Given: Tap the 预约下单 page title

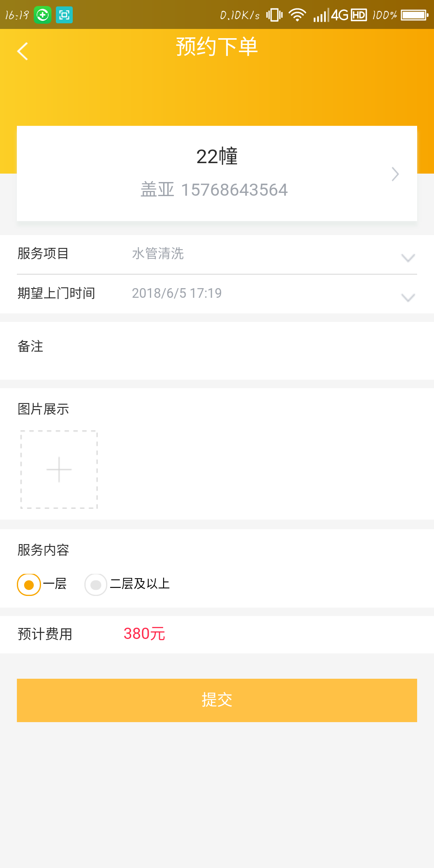Looking at the screenshot, I should tap(217, 47).
